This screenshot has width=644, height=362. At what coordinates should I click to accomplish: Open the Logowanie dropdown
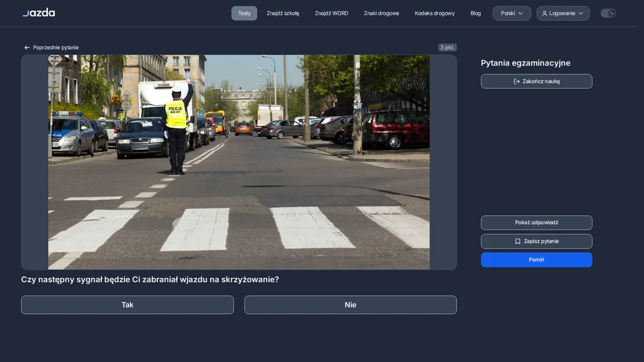[x=563, y=13]
